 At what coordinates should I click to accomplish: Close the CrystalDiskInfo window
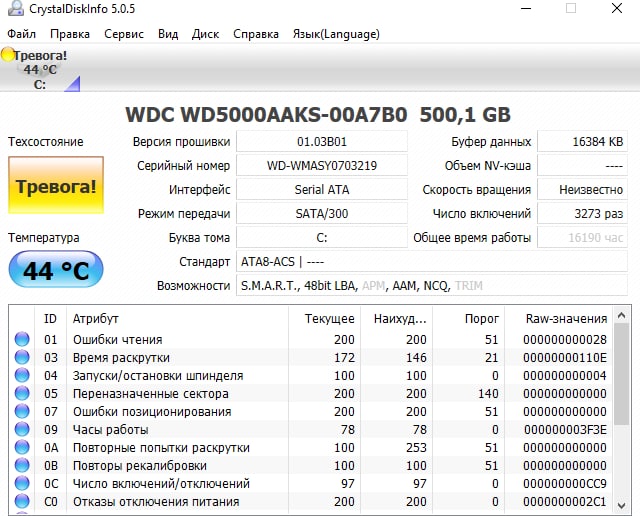click(617, 8)
